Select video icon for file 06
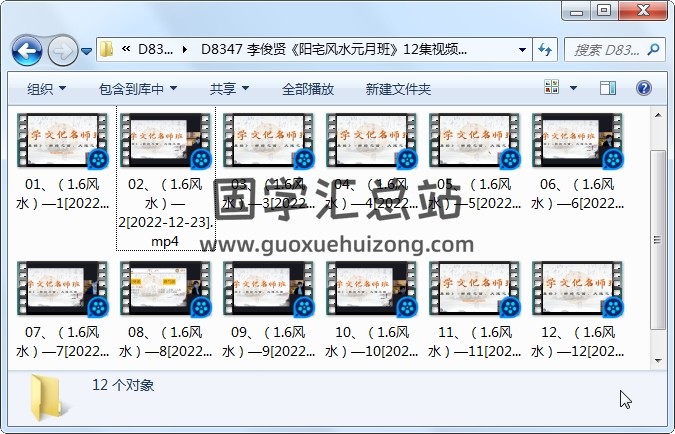 pyautogui.click(x=577, y=141)
